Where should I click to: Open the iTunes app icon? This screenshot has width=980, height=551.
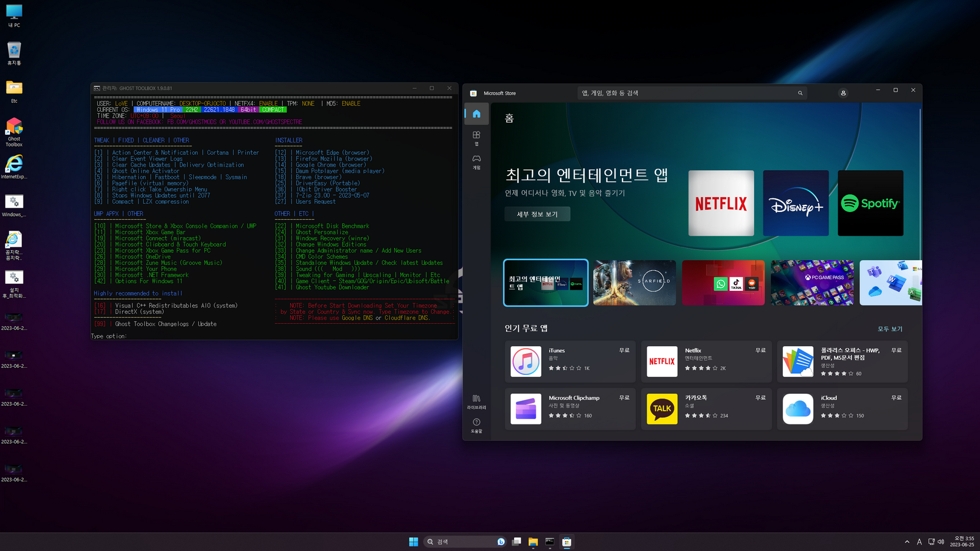(x=526, y=361)
